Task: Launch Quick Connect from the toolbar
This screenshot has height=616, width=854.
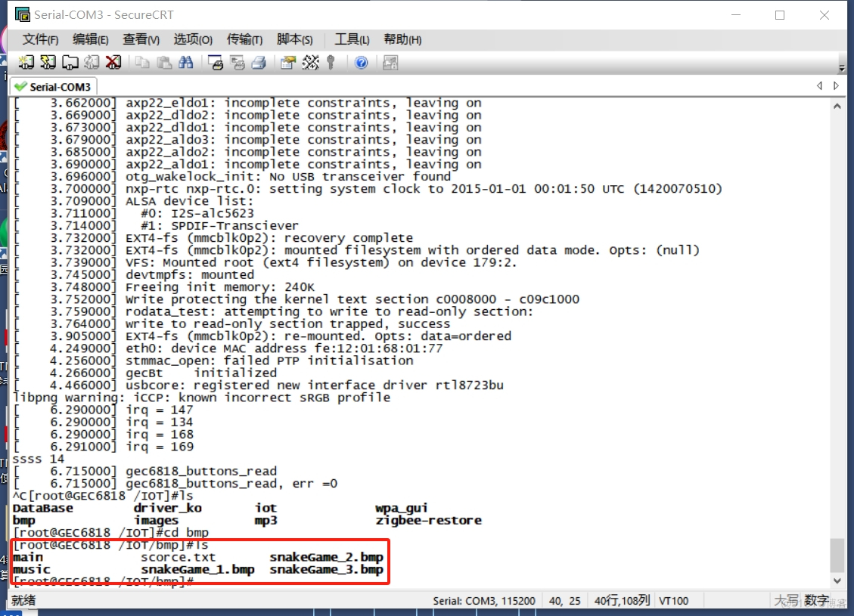Action: click(x=48, y=62)
